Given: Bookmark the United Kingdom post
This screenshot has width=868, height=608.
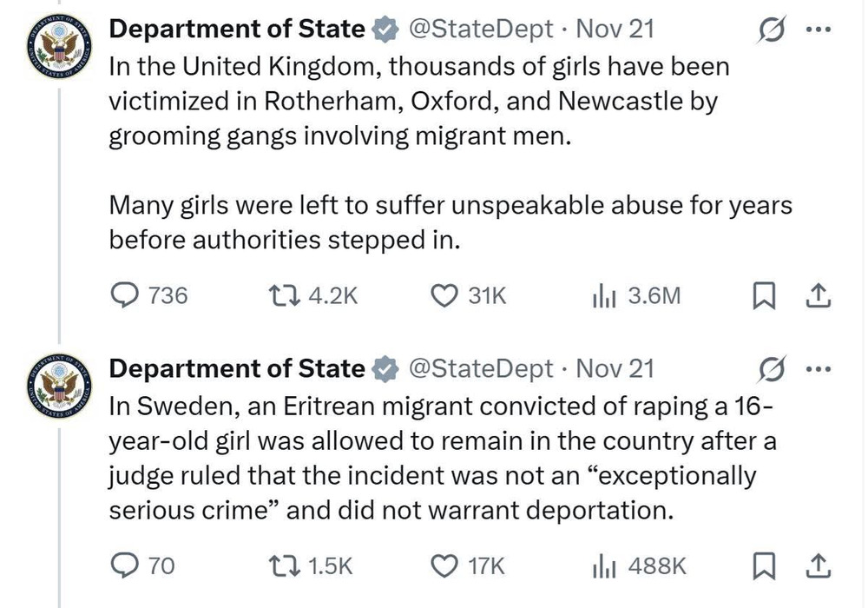Looking at the screenshot, I should (x=761, y=295).
